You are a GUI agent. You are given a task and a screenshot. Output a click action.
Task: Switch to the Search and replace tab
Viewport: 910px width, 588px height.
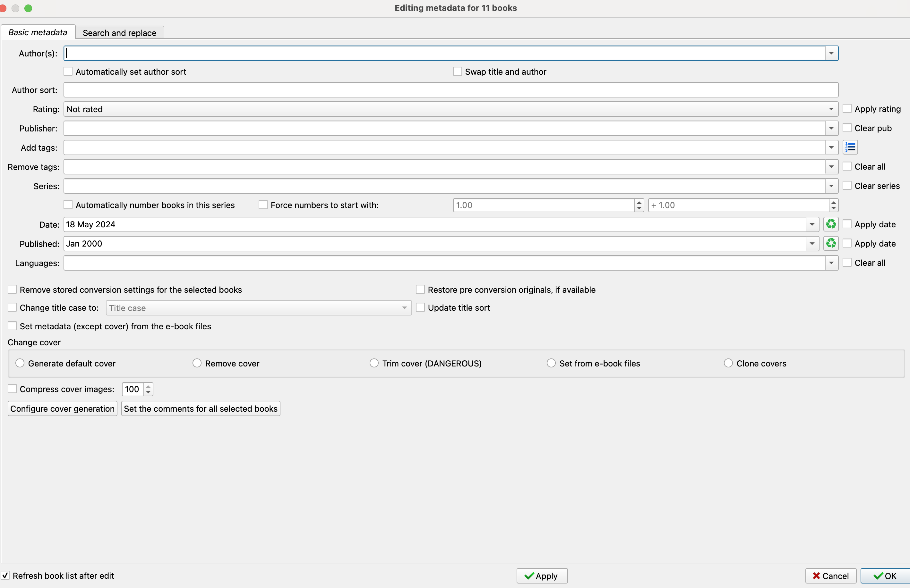point(119,33)
